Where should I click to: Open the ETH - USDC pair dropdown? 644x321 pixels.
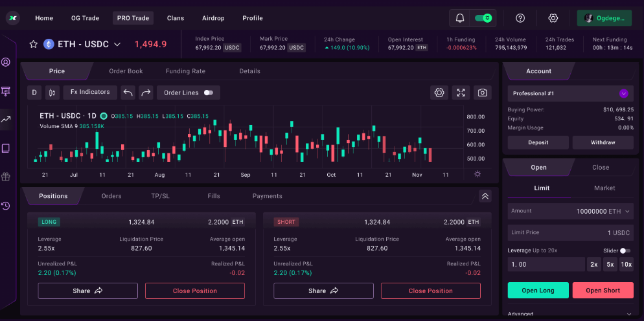(117, 45)
